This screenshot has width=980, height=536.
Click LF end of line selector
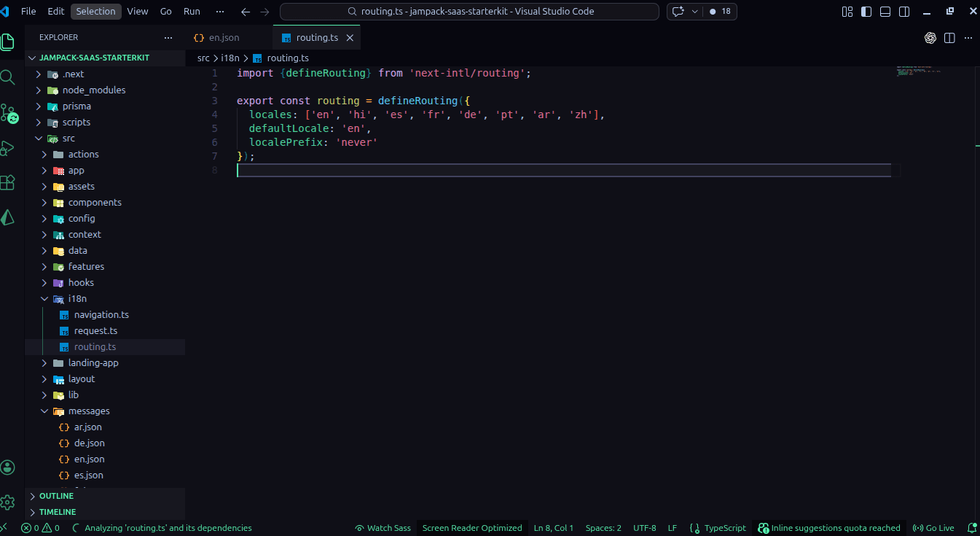click(x=673, y=528)
